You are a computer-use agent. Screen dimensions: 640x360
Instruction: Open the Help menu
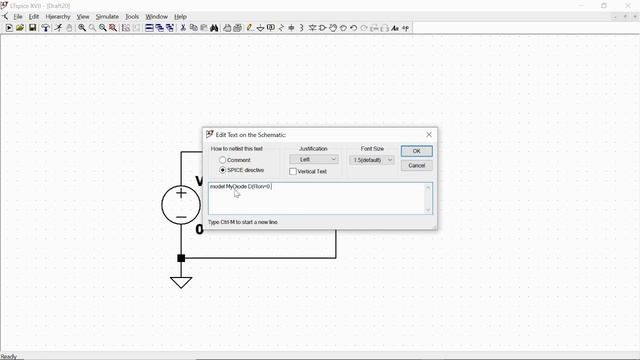point(180,17)
